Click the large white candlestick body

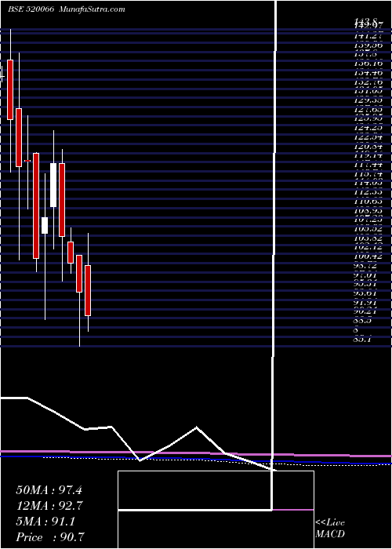coord(53,185)
